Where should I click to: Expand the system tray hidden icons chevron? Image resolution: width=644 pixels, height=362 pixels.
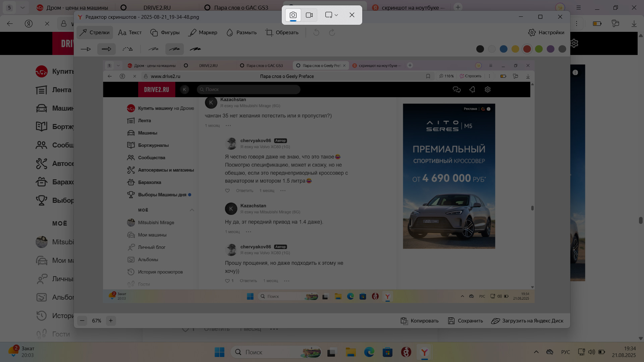click(536, 352)
